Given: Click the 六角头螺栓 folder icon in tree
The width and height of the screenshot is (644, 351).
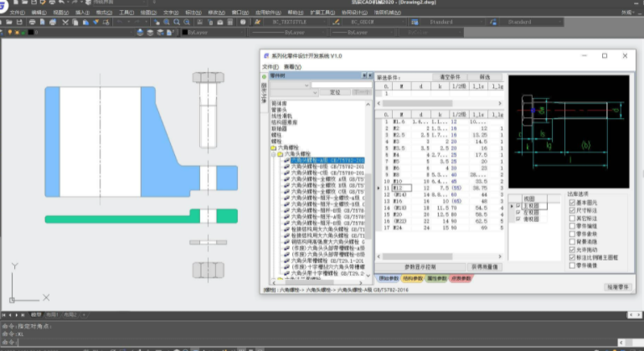Looking at the screenshot, I should point(281,154).
